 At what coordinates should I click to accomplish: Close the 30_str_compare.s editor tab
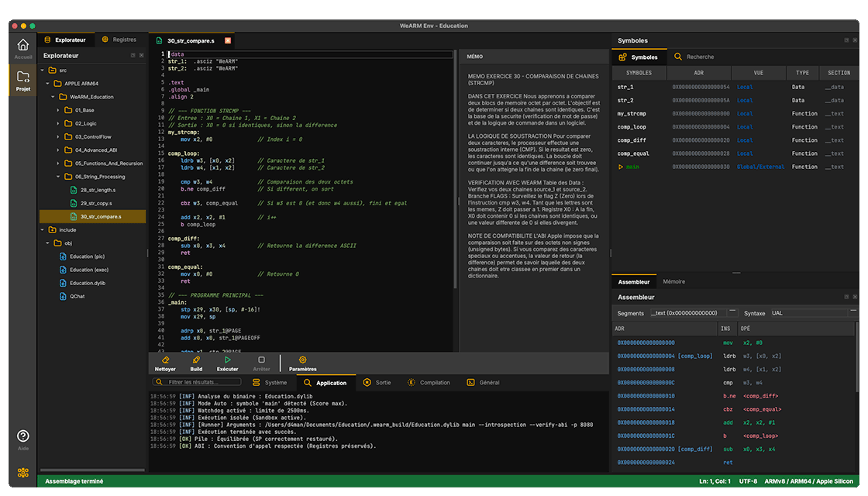(228, 40)
